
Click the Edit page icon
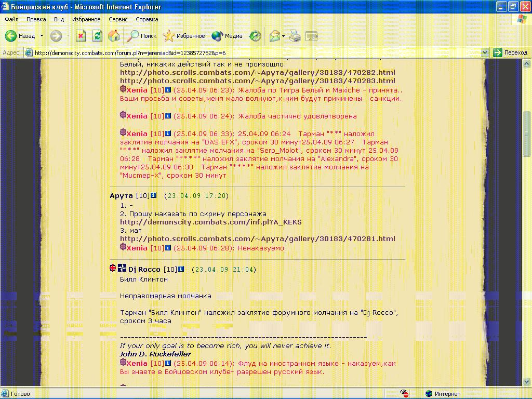312,36
